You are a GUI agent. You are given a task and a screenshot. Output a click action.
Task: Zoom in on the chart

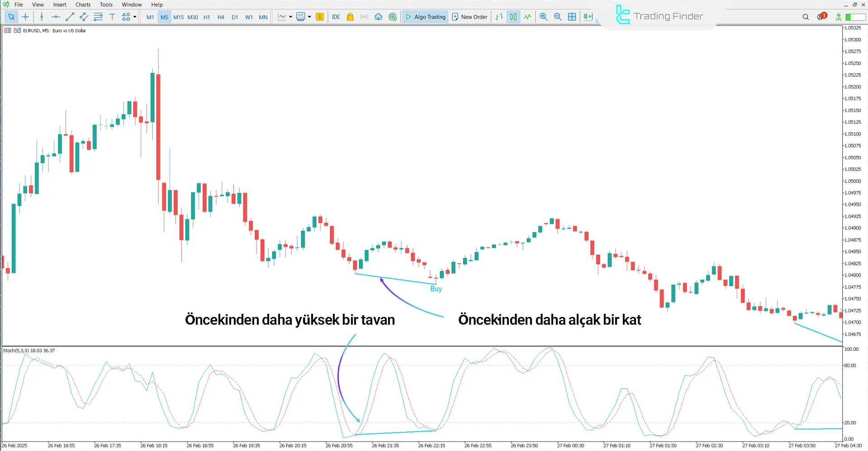click(543, 17)
